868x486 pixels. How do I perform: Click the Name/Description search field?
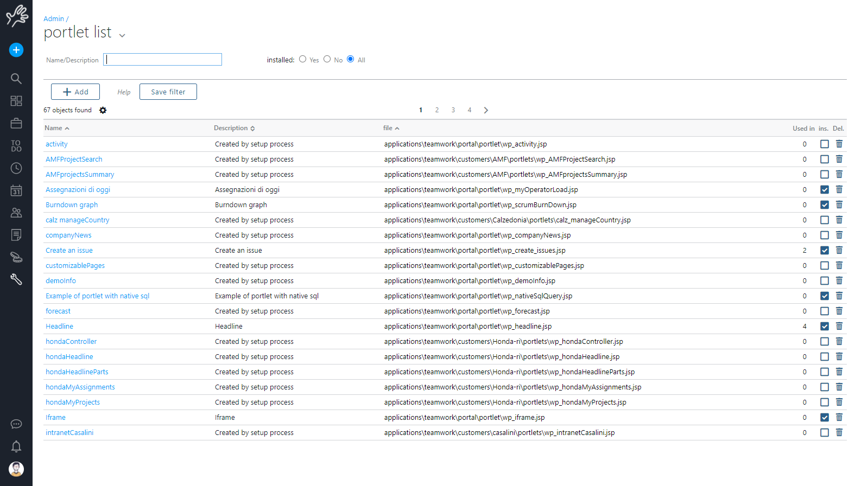[x=163, y=60]
